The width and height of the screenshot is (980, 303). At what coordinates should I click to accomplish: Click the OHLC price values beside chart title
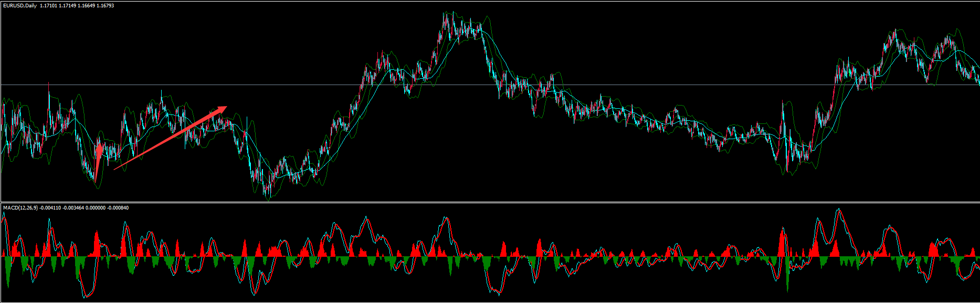(77, 5)
